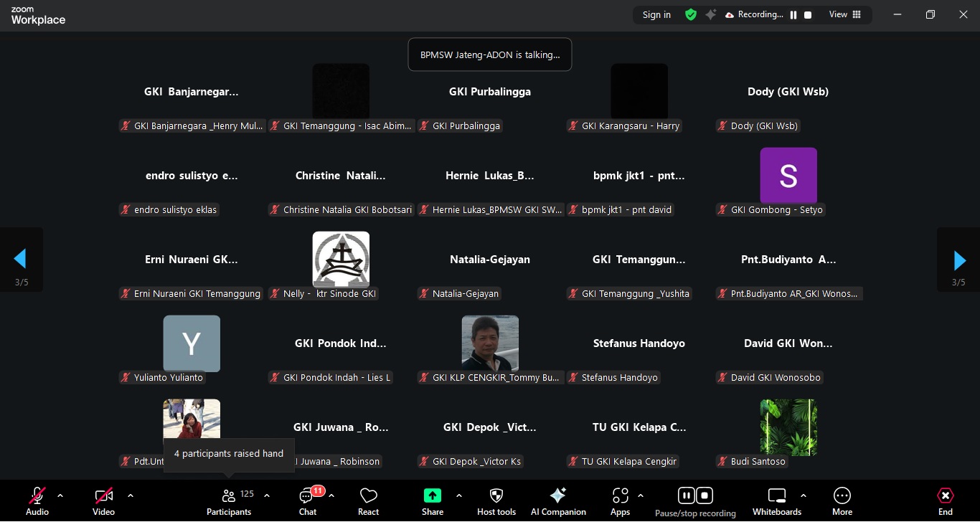Click the Sign in button

[656, 14]
